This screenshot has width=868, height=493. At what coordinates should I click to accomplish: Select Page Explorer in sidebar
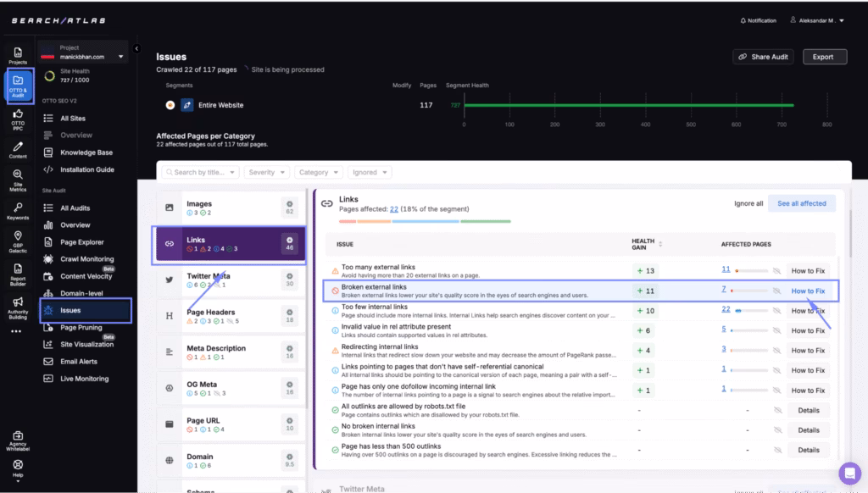click(x=82, y=242)
